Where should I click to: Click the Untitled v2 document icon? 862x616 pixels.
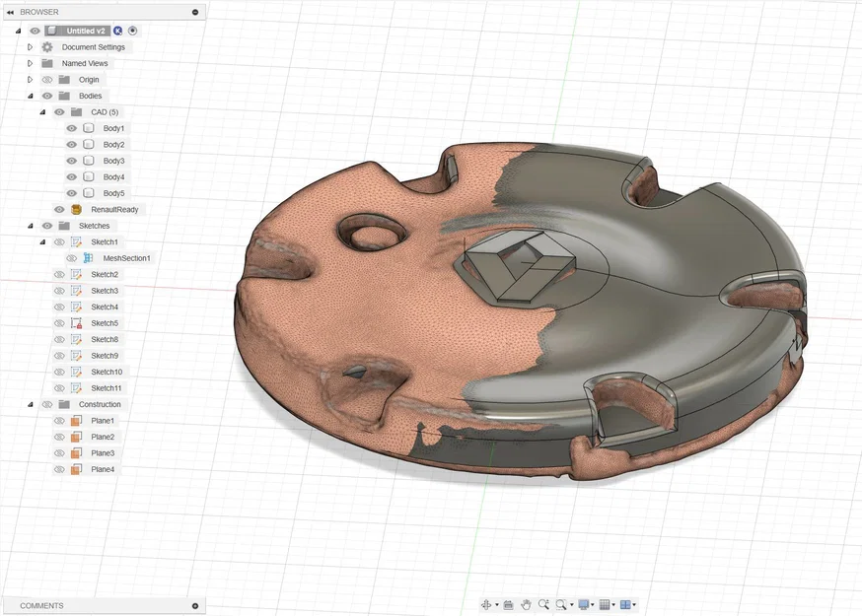(51, 31)
